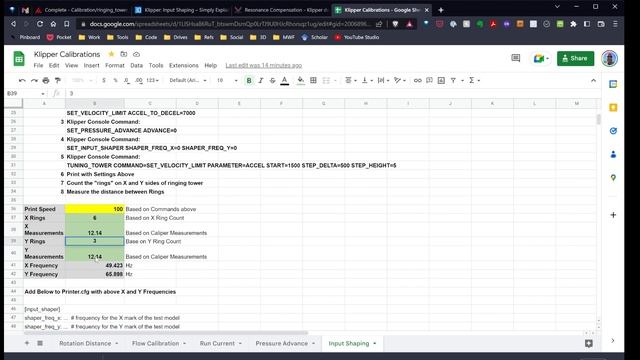Open the all sheets list icon
Viewport: 640px width, 360px height.
coord(40,343)
